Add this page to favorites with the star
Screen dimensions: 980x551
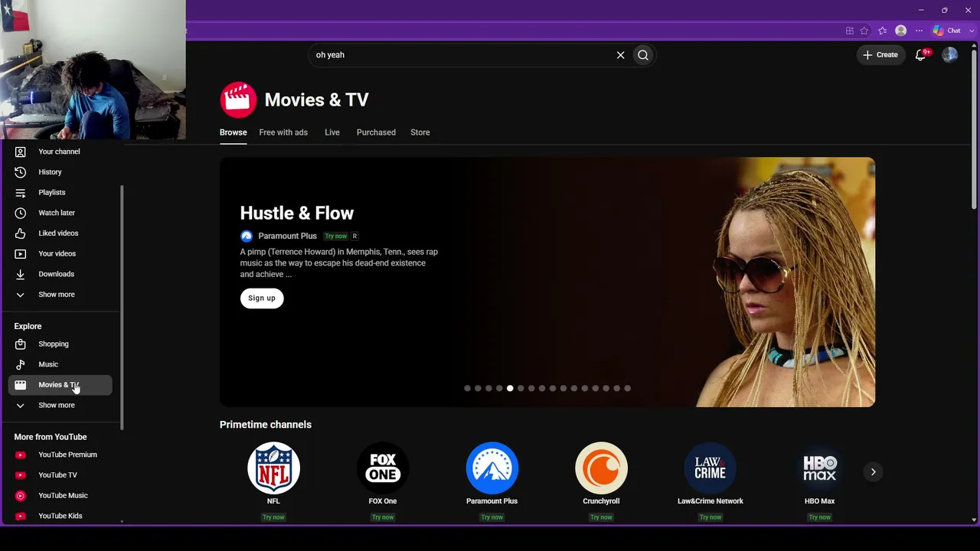point(864,31)
